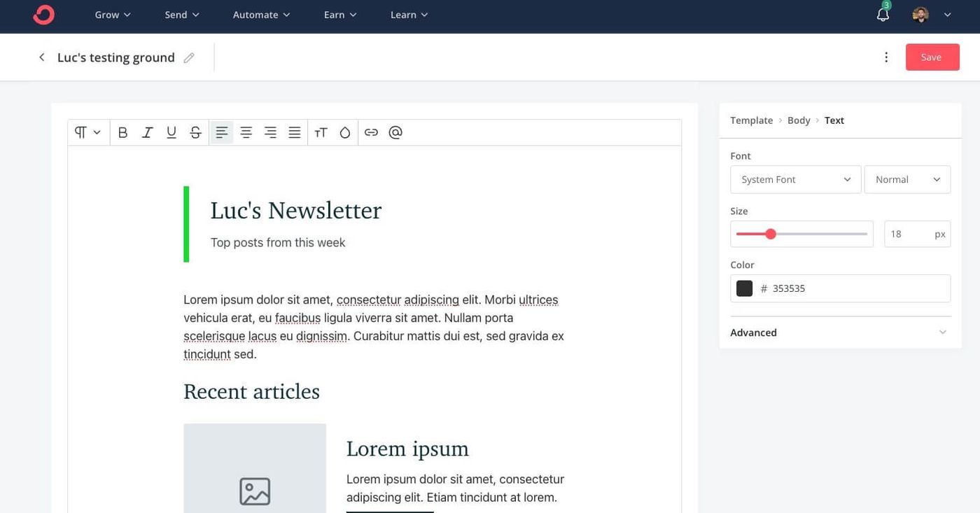Viewport: 980px width, 513px height.
Task: Open the Automate menu
Action: 261,15
